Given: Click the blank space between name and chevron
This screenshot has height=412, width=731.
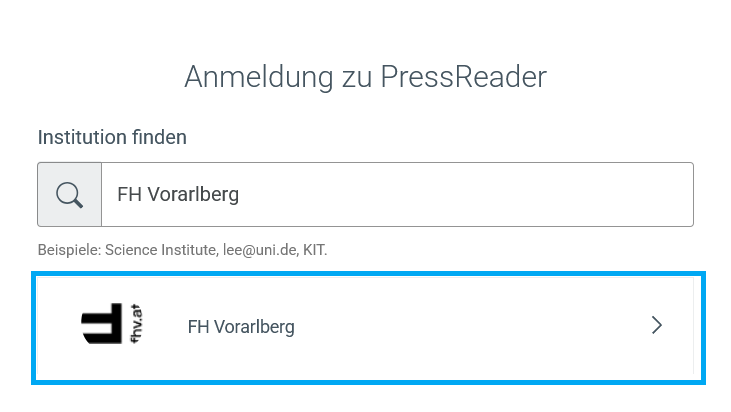Looking at the screenshot, I should click(x=471, y=326).
